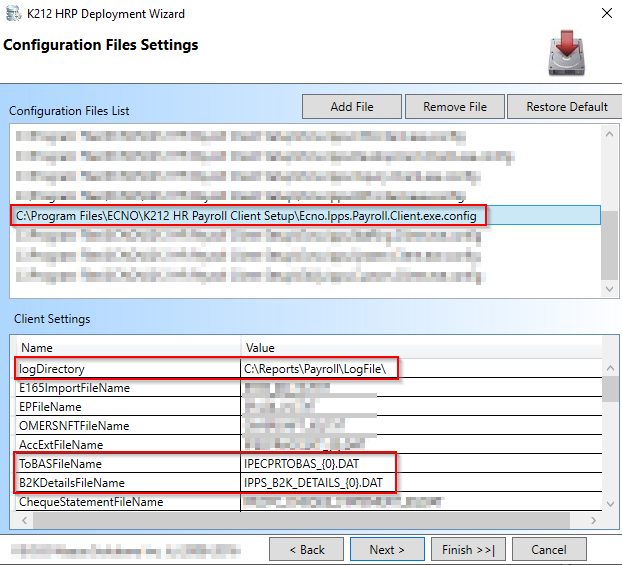The width and height of the screenshot is (622, 565).
Task: Click the Client Settings scroll down arrow
Action: tap(610, 504)
